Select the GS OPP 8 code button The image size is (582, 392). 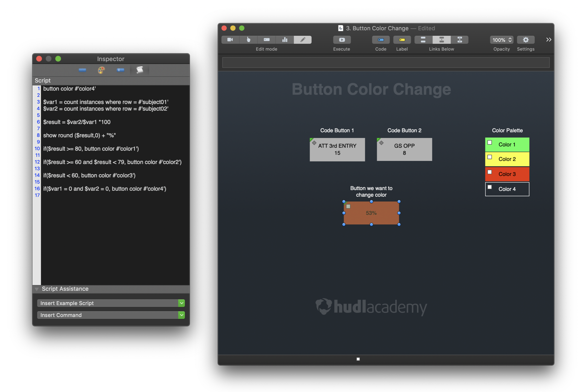tap(404, 150)
